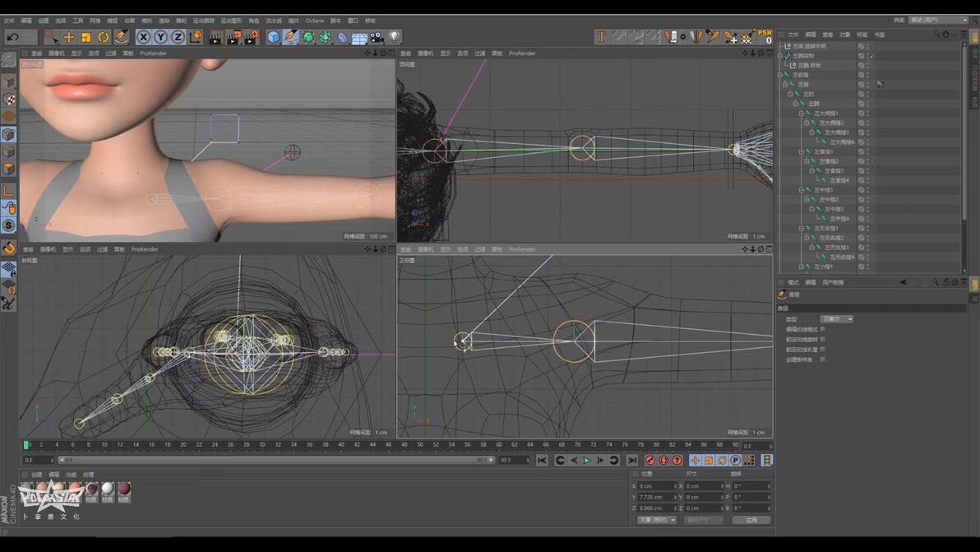
Task: Collapse the 左中指1 joint hierarchy
Action: [802, 190]
